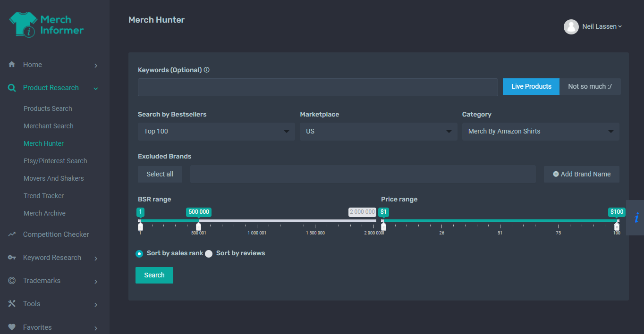Click the Keyword Research key icon
The image size is (644, 334).
[x=12, y=258]
